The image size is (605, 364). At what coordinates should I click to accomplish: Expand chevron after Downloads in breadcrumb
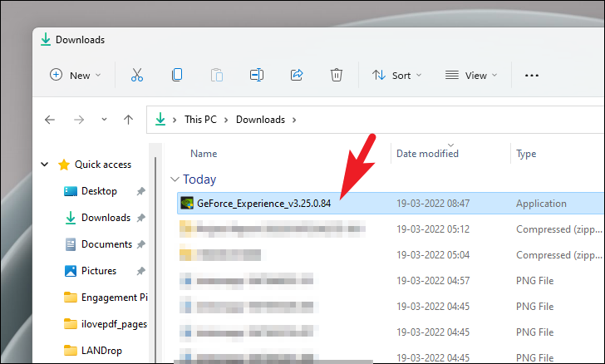294,120
